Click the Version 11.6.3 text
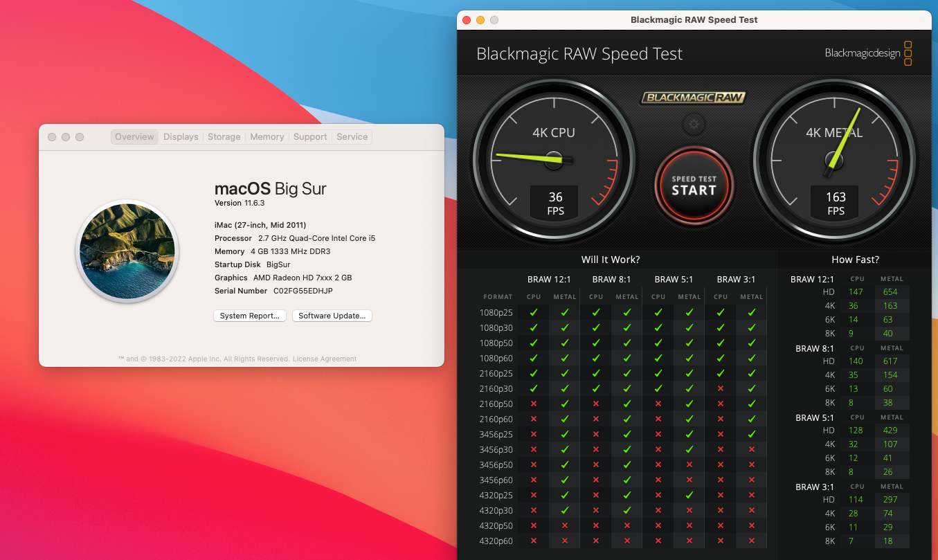The image size is (938, 560). (240, 203)
